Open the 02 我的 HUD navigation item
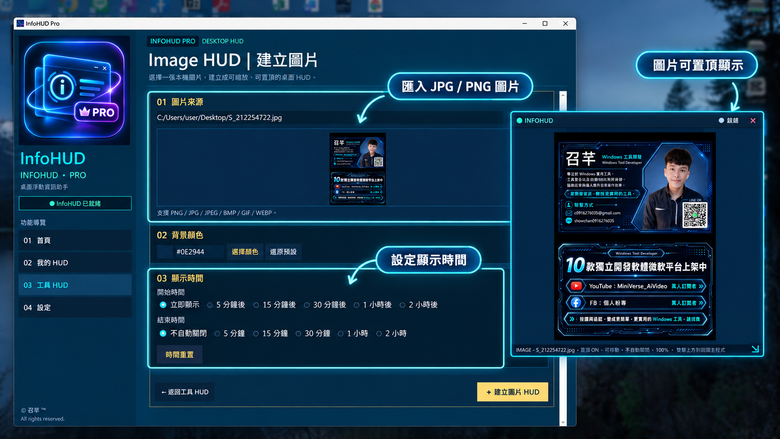The width and height of the screenshot is (780, 439). tap(75, 263)
